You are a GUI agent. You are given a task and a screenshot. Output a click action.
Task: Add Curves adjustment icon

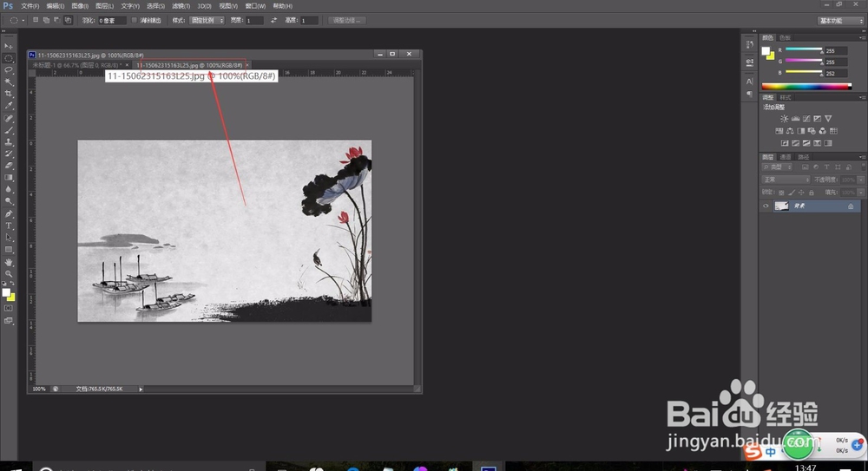[x=806, y=119]
